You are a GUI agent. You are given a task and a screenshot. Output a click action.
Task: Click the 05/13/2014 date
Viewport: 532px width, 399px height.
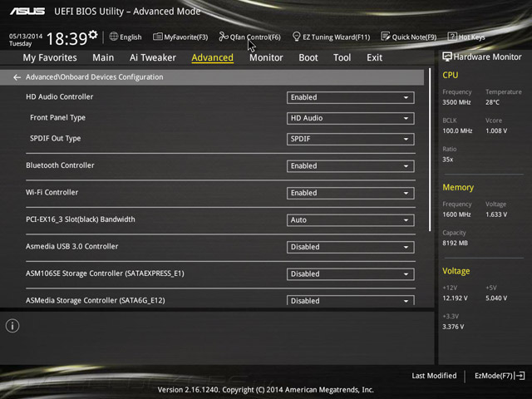pyautogui.click(x=26, y=36)
